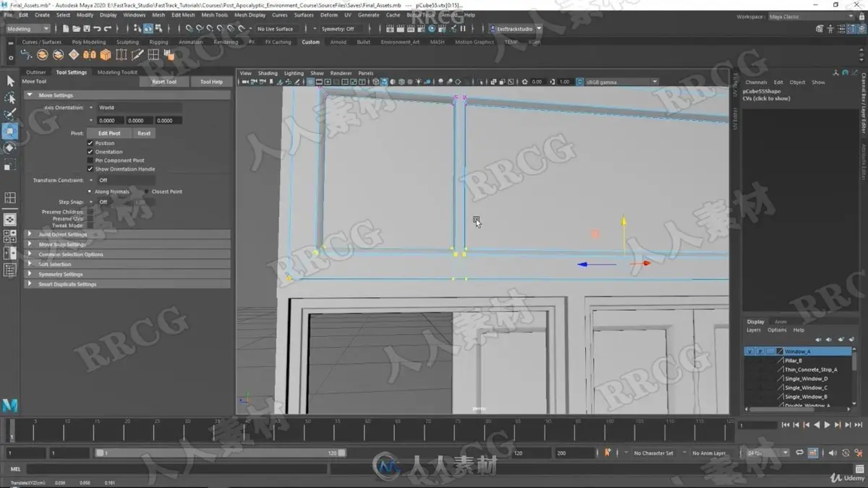Toggle P playback box of Window_A layer

760,351
